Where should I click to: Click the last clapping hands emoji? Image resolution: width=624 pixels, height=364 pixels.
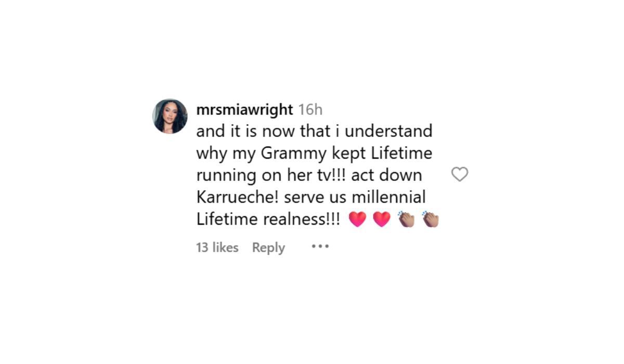pos(431,219)
